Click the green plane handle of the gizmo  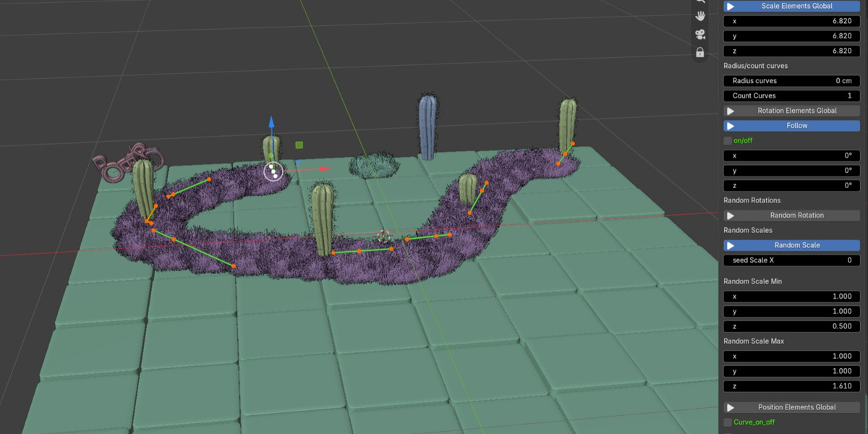(x=299, y=145)
